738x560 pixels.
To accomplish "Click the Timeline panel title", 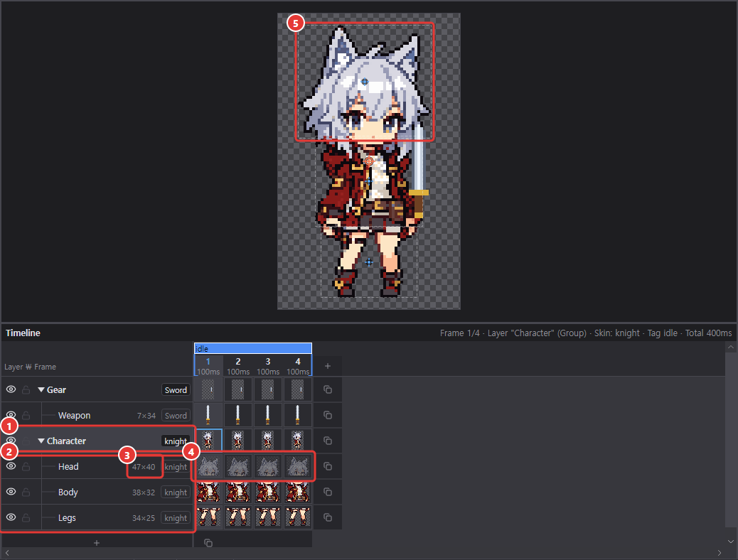I will coord(23,333).
